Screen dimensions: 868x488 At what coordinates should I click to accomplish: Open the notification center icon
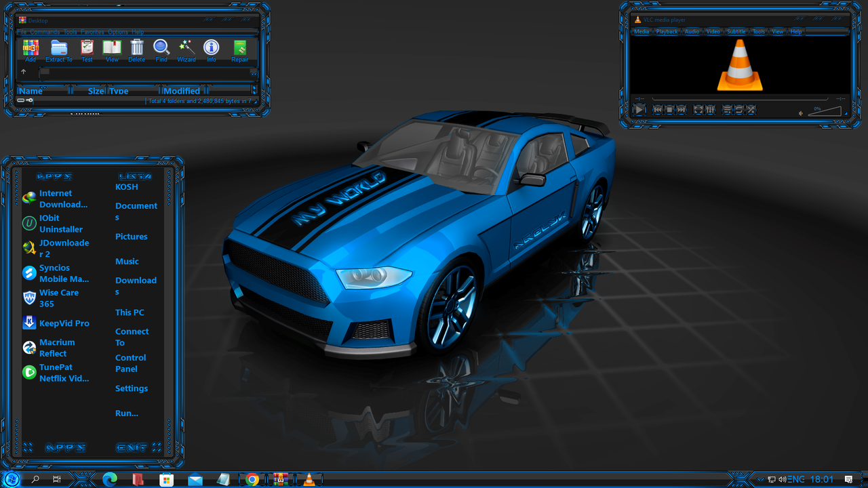[x=848, y=480]
